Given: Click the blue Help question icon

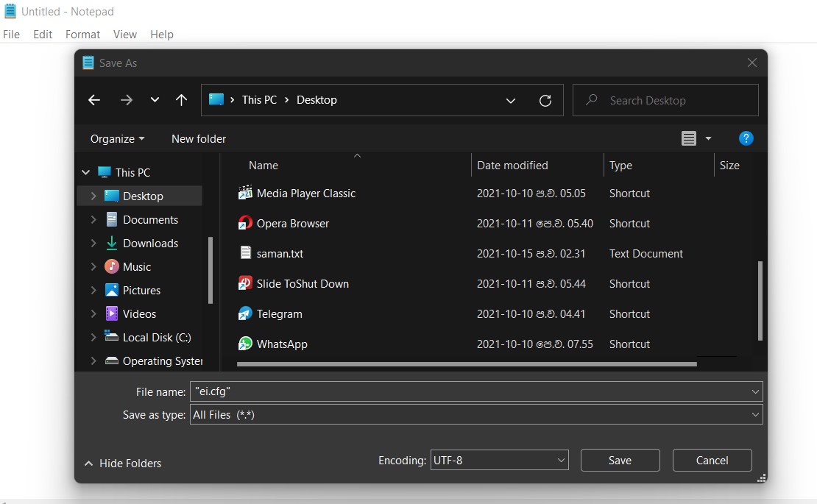Looking at the screenshot, I should (746, 138).
